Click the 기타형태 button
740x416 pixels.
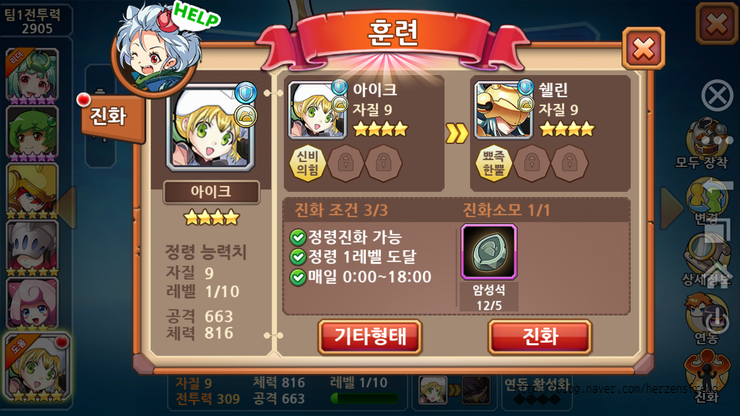coord(370,337)
